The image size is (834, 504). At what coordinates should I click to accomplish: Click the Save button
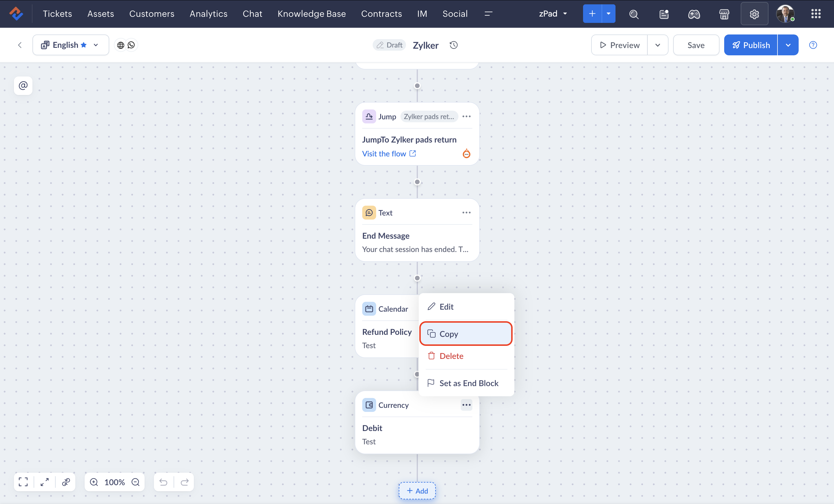tap(695, 45)
